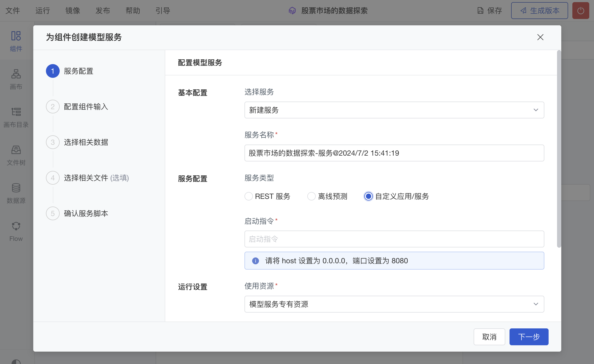Show the 文件树 file tree icon

coord(16,150)
